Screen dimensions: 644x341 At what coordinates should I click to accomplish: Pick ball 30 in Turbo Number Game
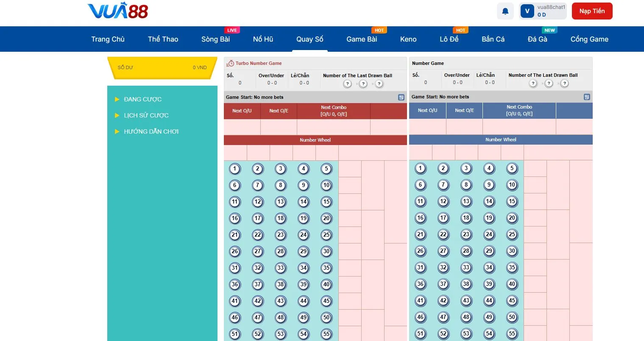coord(326,252)
